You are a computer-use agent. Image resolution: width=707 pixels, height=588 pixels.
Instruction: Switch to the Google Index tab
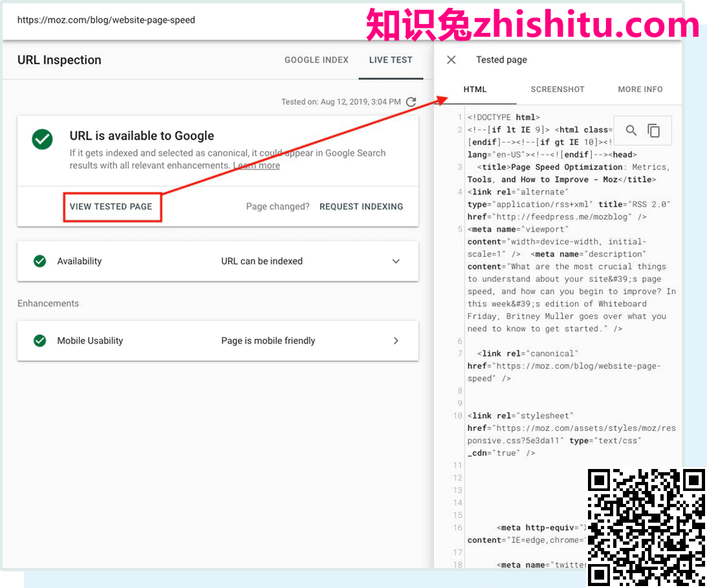[316, 60]
